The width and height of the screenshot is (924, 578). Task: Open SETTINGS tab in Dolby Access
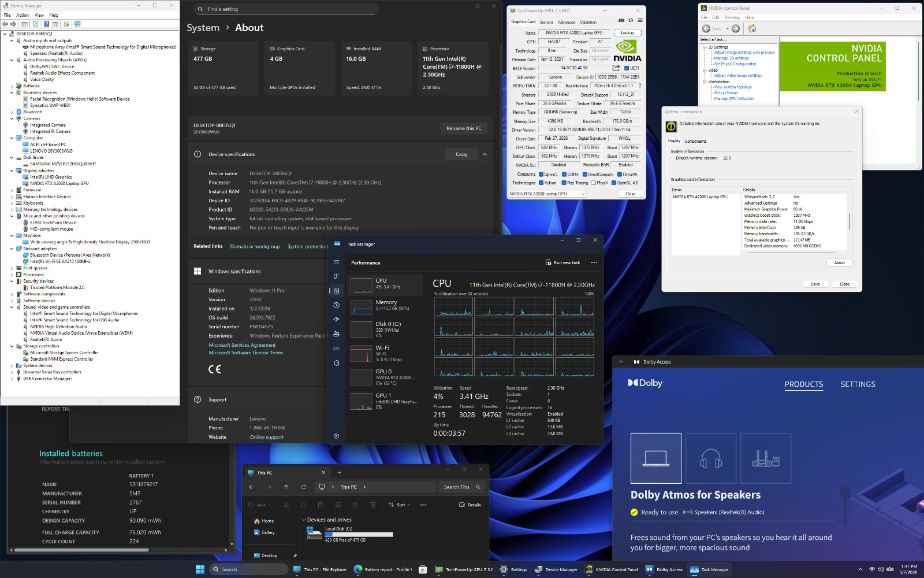tap(858, 384)
